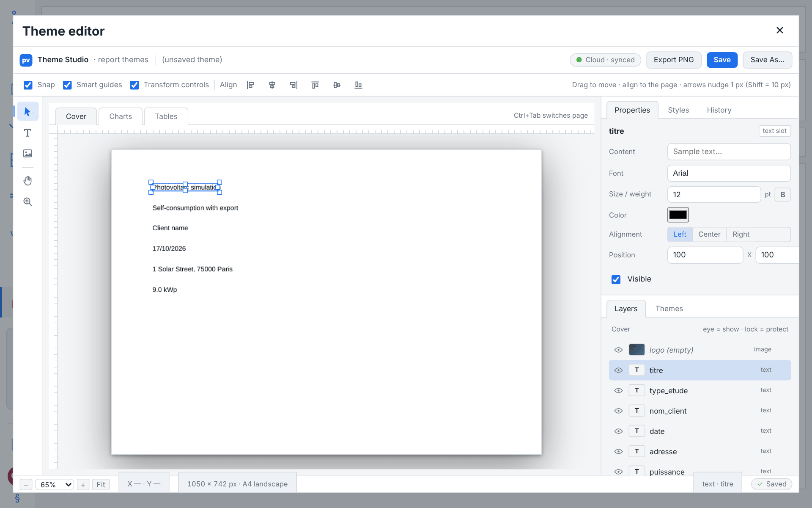Hide the titre layer with eye icon
This screenshot has height=508, width=812.
point(618,370)
